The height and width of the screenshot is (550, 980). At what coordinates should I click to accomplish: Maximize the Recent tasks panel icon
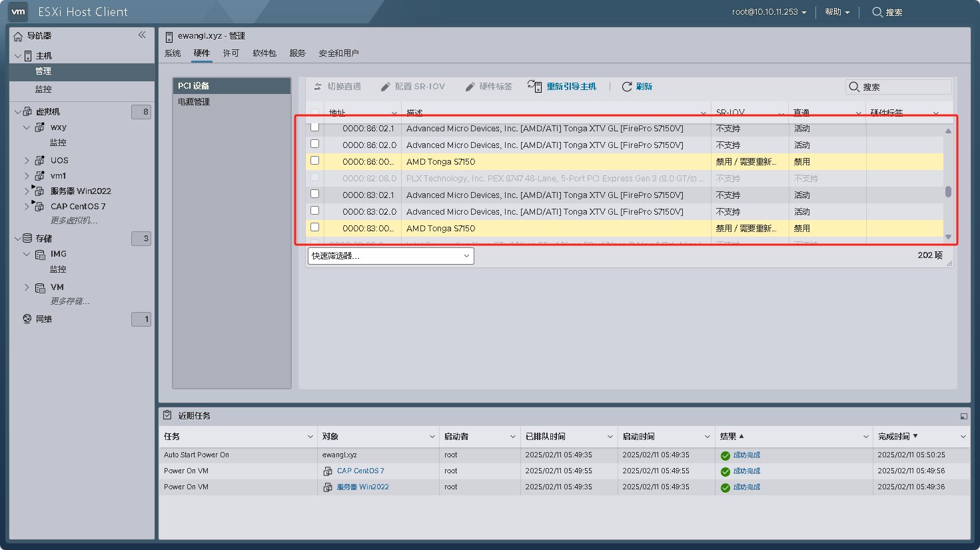click(x=963, y=416)
